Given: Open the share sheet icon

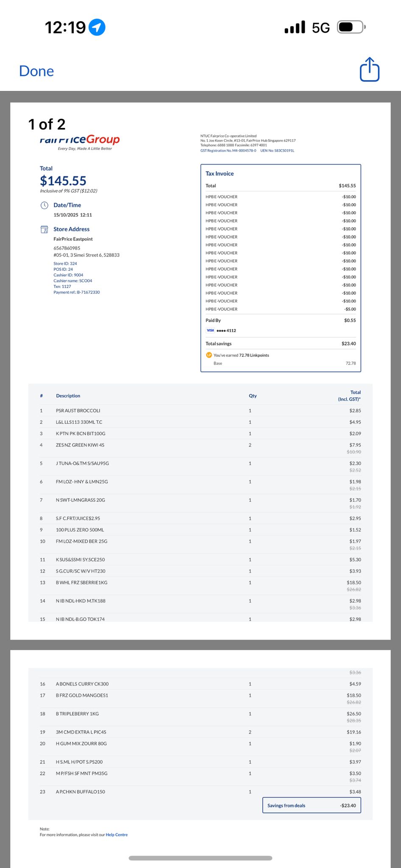Looking at the screenshot, I should pos(370,70).
